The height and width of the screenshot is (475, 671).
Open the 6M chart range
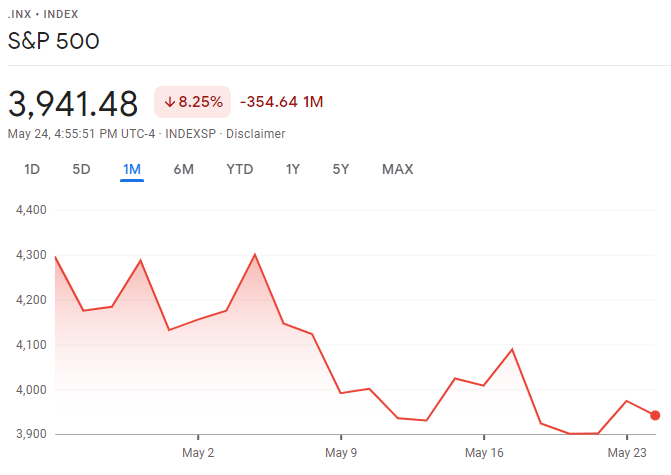(x=184, y=169)
